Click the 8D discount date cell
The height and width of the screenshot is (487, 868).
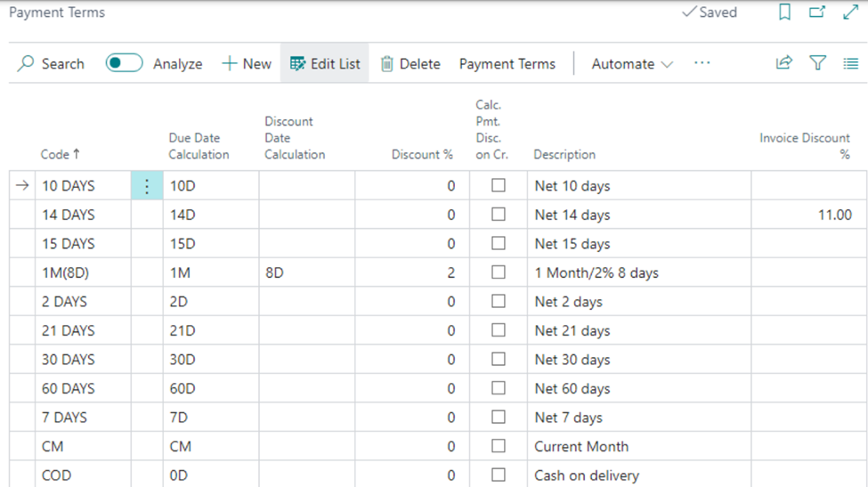[x=306, y=272]
